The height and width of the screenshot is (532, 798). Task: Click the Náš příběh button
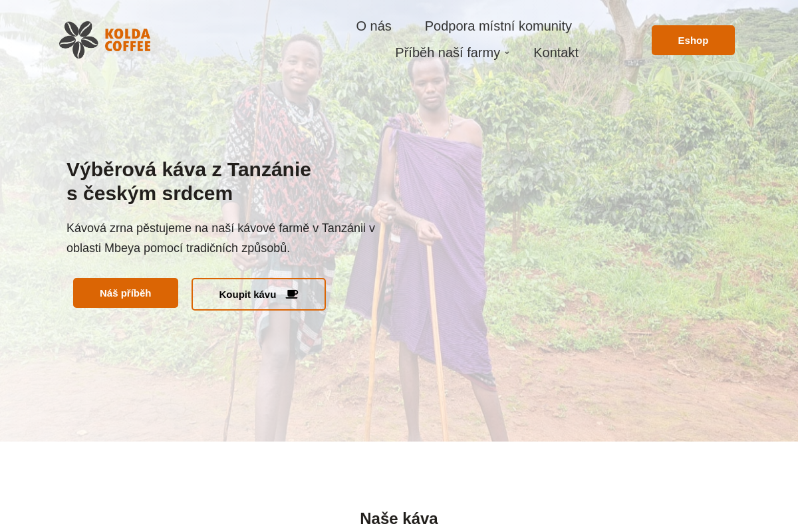click(x=126, y=293)
